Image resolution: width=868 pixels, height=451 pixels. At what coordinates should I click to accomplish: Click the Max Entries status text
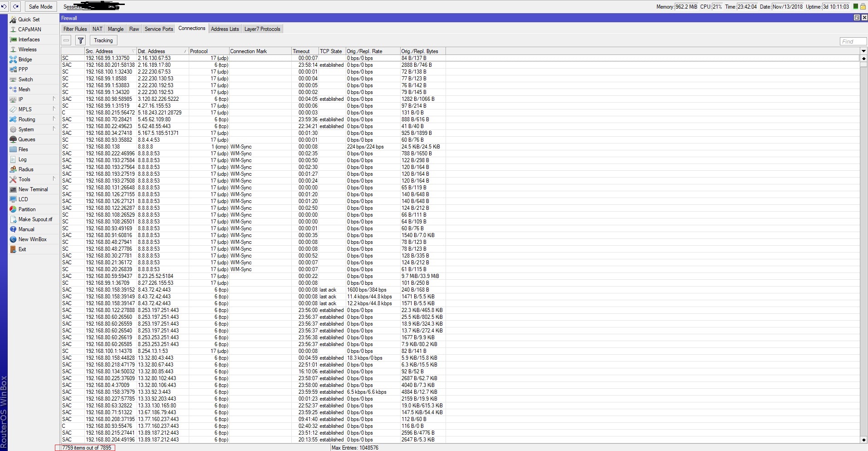(x=355, y=448)
